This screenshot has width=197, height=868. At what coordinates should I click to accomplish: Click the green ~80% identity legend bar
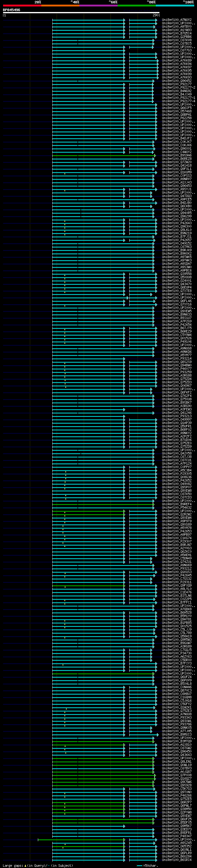click(x=137, y=6)
